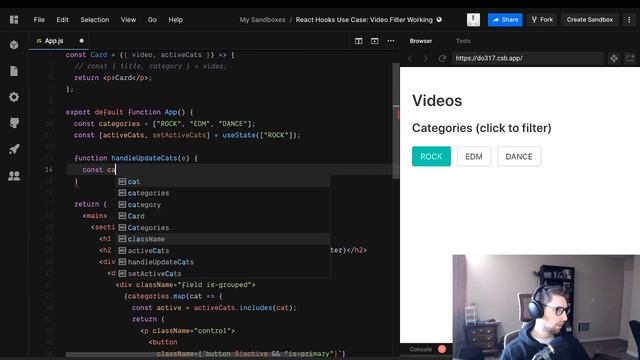Click the editor vertical scrollbar

click(396, 121)
